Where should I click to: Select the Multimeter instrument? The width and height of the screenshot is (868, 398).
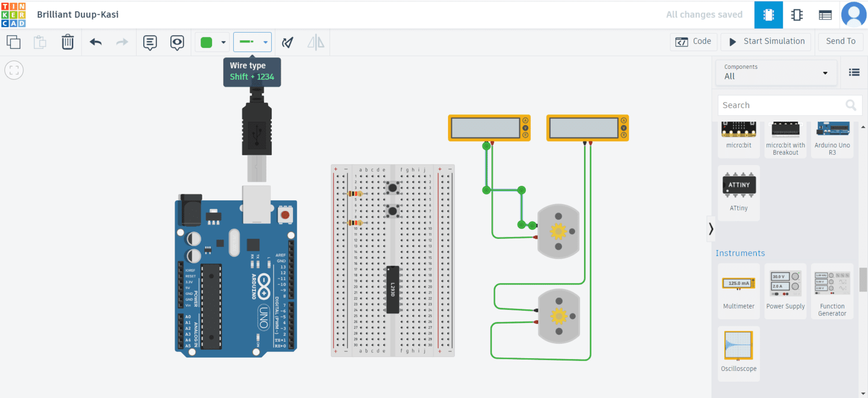click(x=739, y=290)
